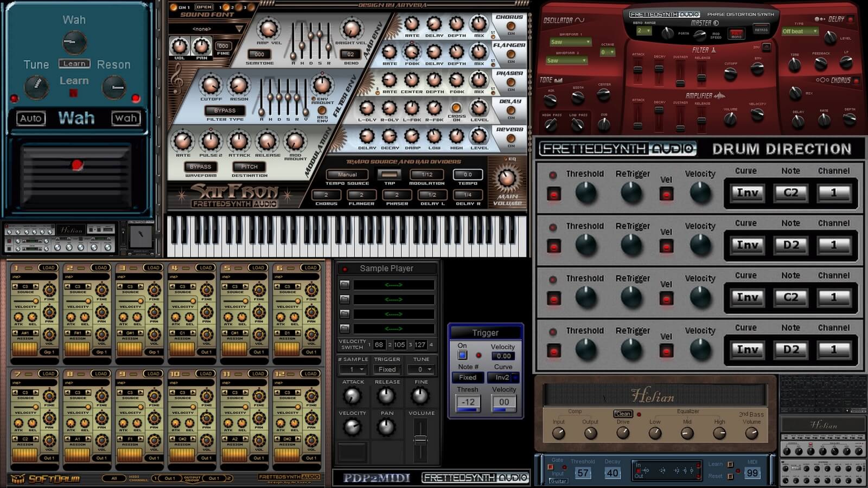Click the Pan knob in Sample Player
868x488 pixels.
coord(386,427)
